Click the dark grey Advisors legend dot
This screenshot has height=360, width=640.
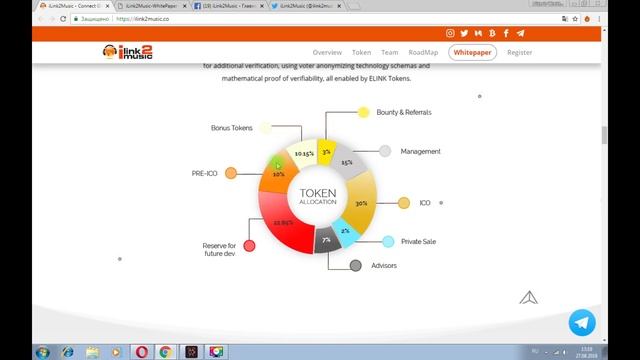(356, 266)
